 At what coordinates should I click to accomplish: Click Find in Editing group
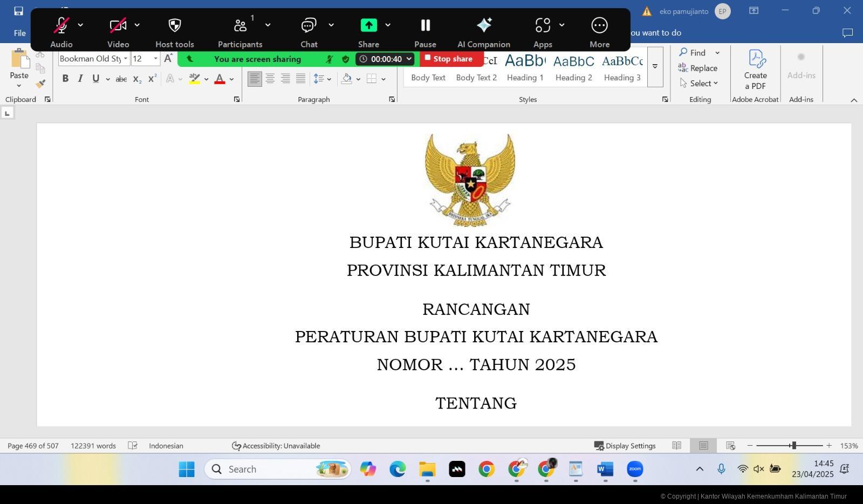pyautogui.click(x=693, y=52)
